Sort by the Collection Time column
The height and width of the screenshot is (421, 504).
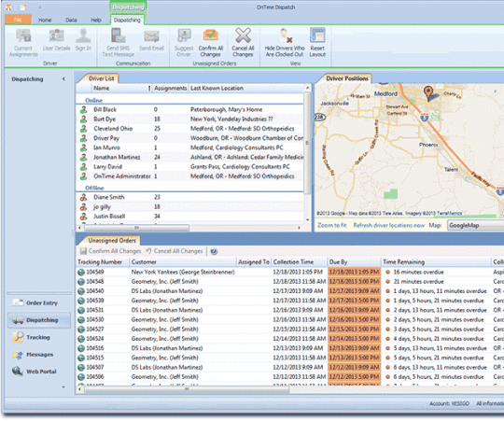click(x=300, y=262)
